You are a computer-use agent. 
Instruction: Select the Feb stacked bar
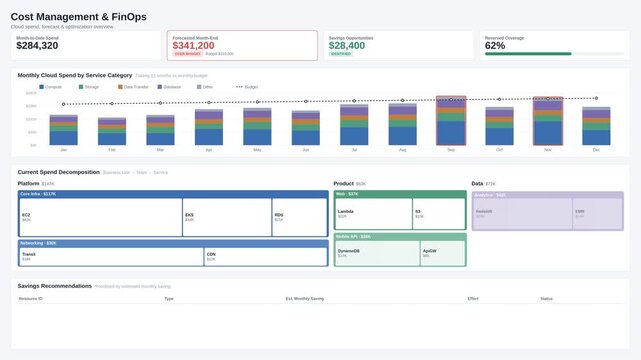112,131
